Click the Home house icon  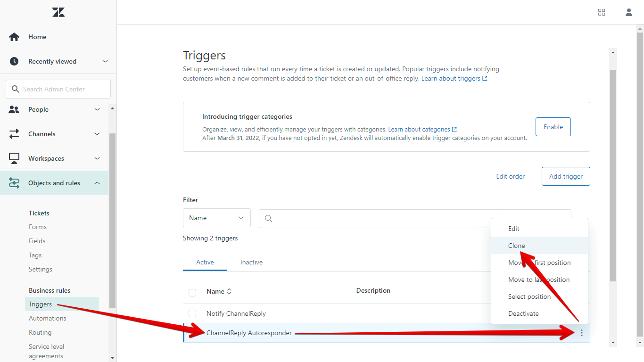pos(14,37)
